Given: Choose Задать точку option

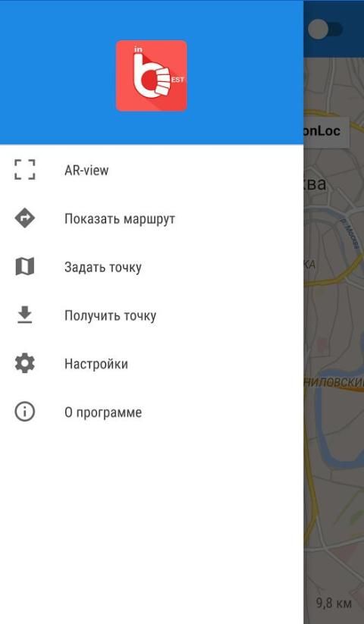Looking at the screenshot, I should [x=152, y=267].
